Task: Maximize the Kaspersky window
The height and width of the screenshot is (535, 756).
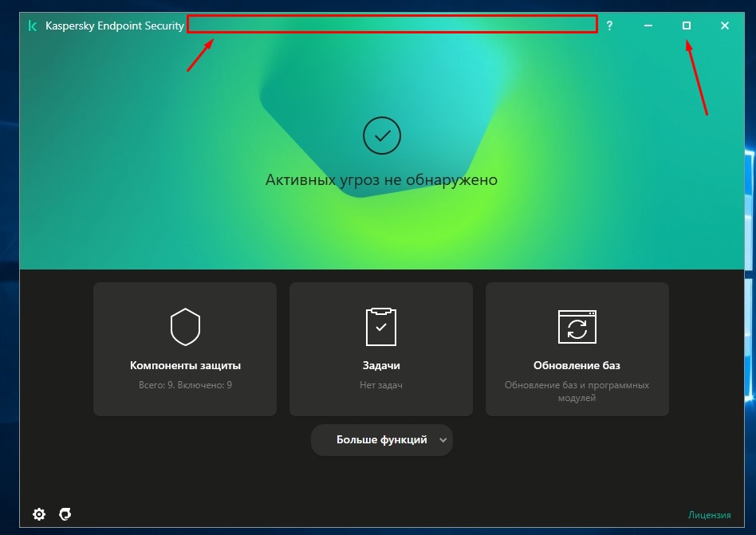Action: [x=687, y=26]
